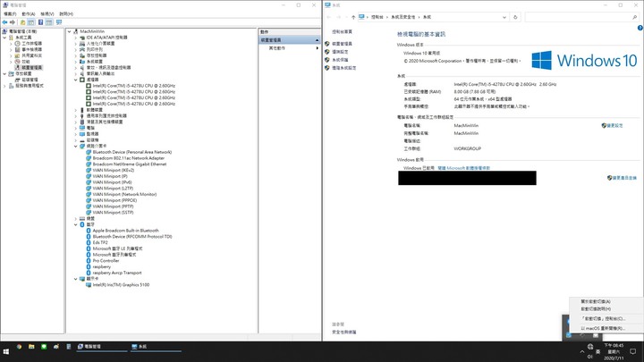Open the Windows Start button
The image size is (644, 362).
click(6, 352)
